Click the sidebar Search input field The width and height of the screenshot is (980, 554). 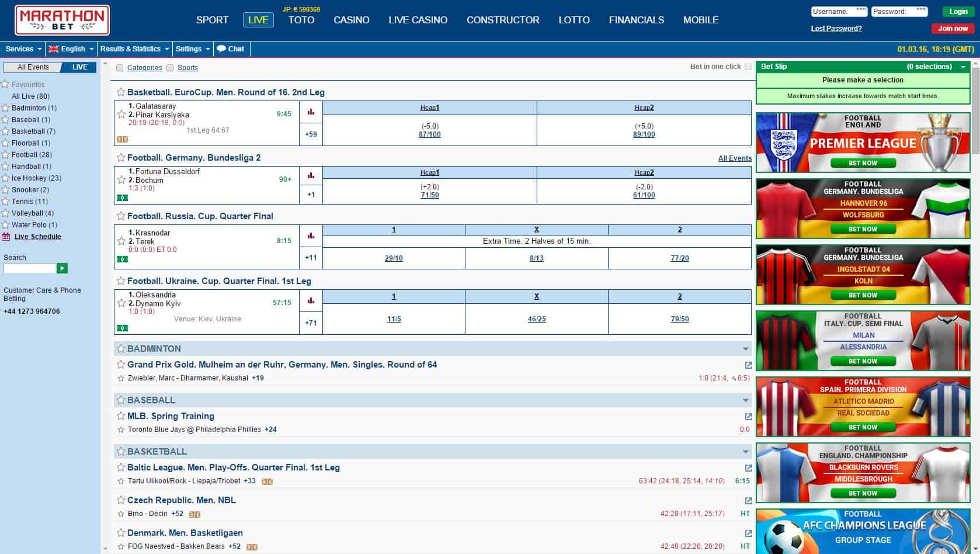[x=29, y=268]
